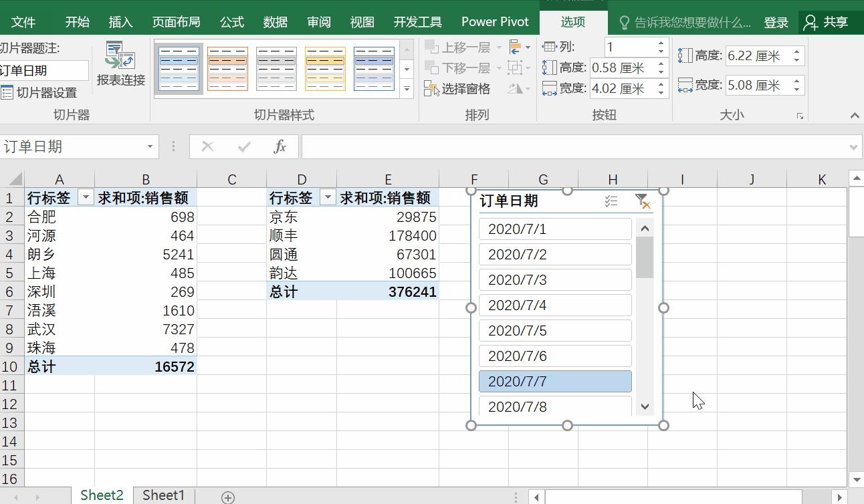
Task: Expand the Name Box dropdown
Action: pyautogui.click(x=150, y=147)
